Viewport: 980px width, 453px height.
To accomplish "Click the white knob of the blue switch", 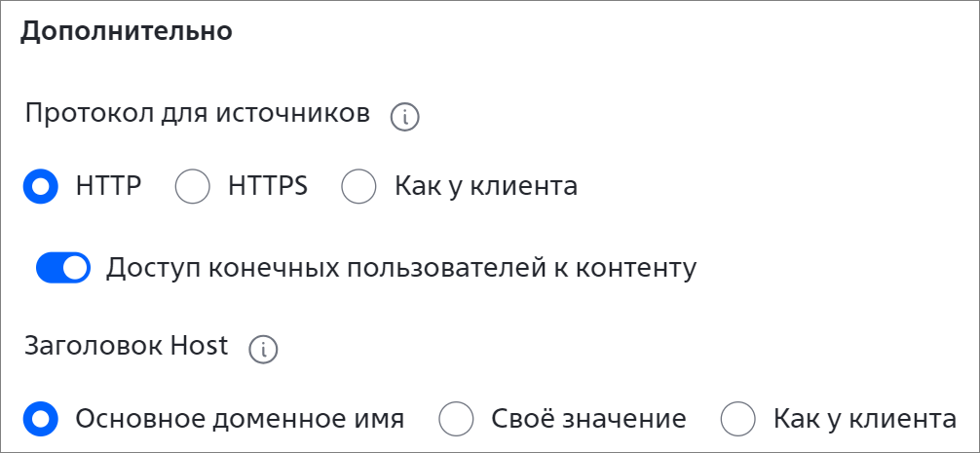I will pyautogui.click(x=75, y=268).
